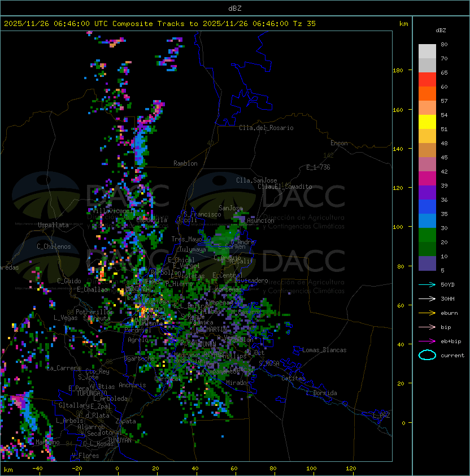The image size is (470, 476).
Task: Click the Zapata map label
Action: [125, 421]
